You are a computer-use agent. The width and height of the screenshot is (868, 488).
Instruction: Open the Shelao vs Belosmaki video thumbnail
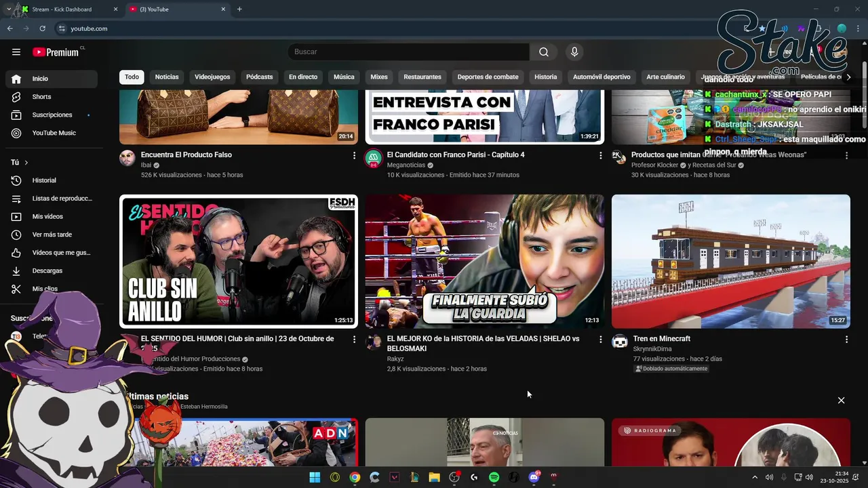pyautogui.click(x=485, y=262)
